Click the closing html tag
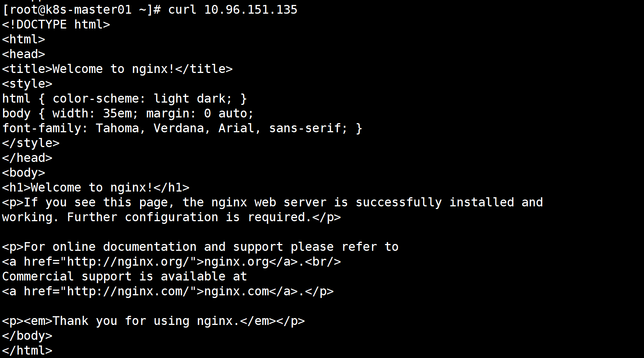Image resolution: width=644 pixels, height=358 pixels. (x=27, y=351)
